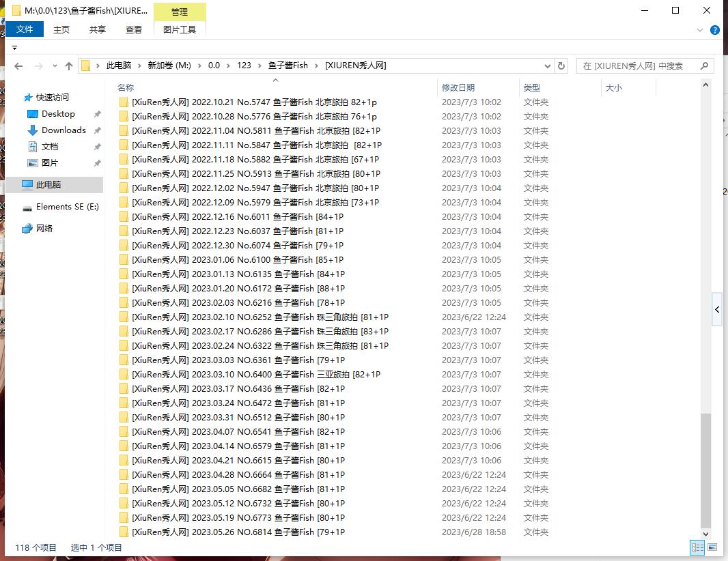Click folder icon of No.5882 row
This screenshot has width=728, height=561.
[x=124, y=160]
